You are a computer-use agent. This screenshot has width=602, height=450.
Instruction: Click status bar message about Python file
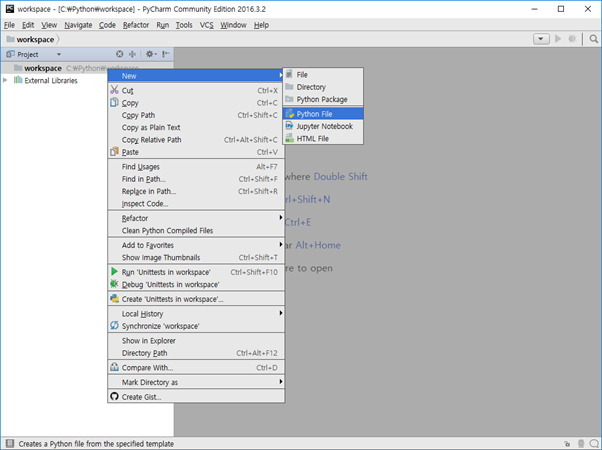(x=96, y=443)
